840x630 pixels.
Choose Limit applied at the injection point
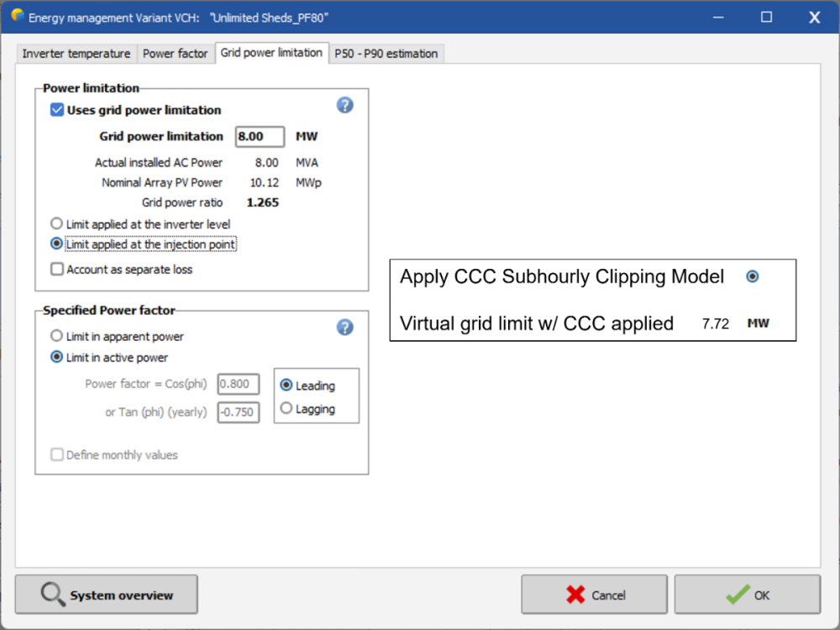[57, 244]
